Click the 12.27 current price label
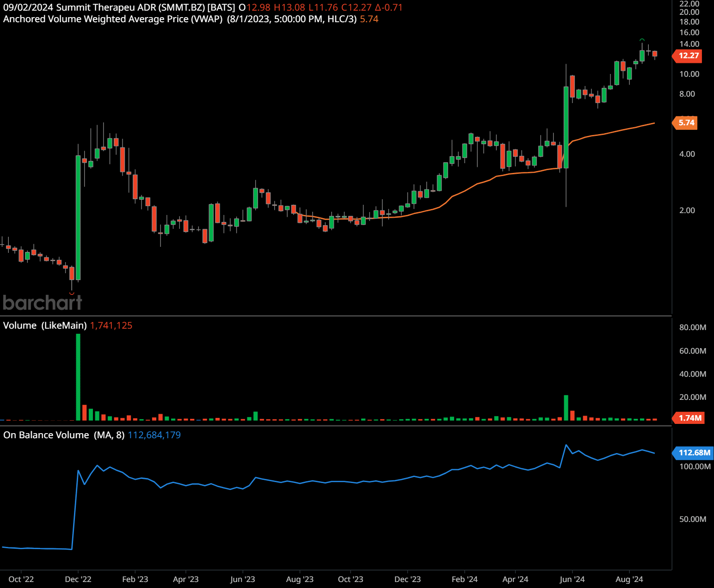This screenshot has width=714, height=588. tap(688, 55)
